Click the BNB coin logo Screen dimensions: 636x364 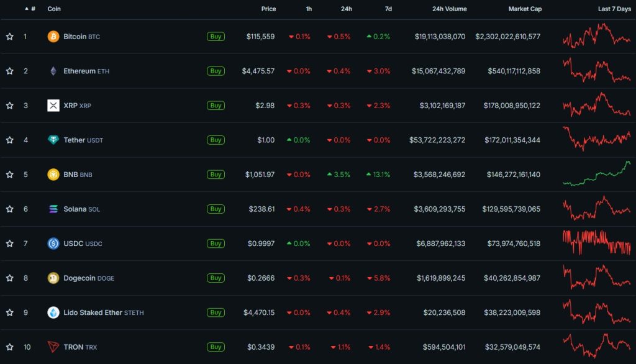pyautogui.click(x=54, y=175)
